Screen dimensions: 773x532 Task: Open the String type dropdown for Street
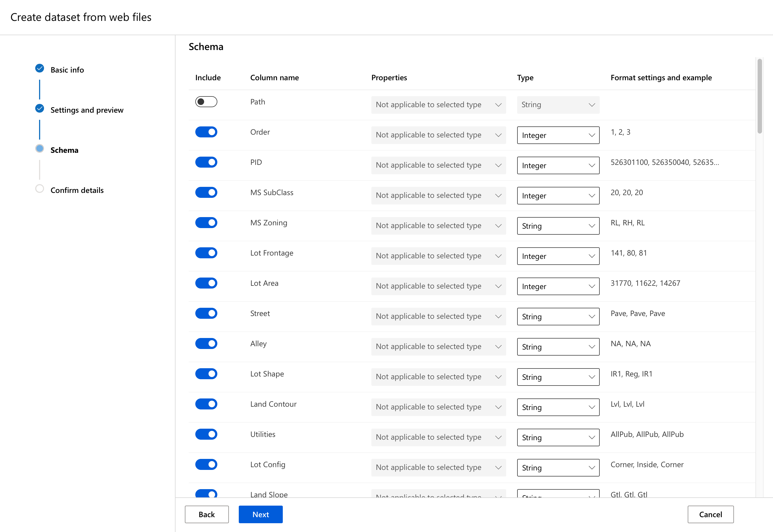tap(558, 316)
